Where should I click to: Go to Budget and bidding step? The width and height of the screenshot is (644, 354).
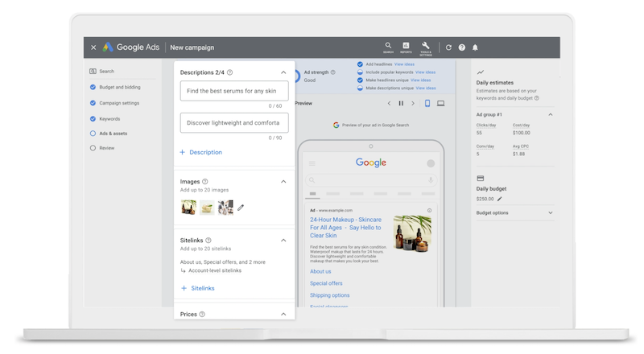pyautogui.click(x=115, y=87)
